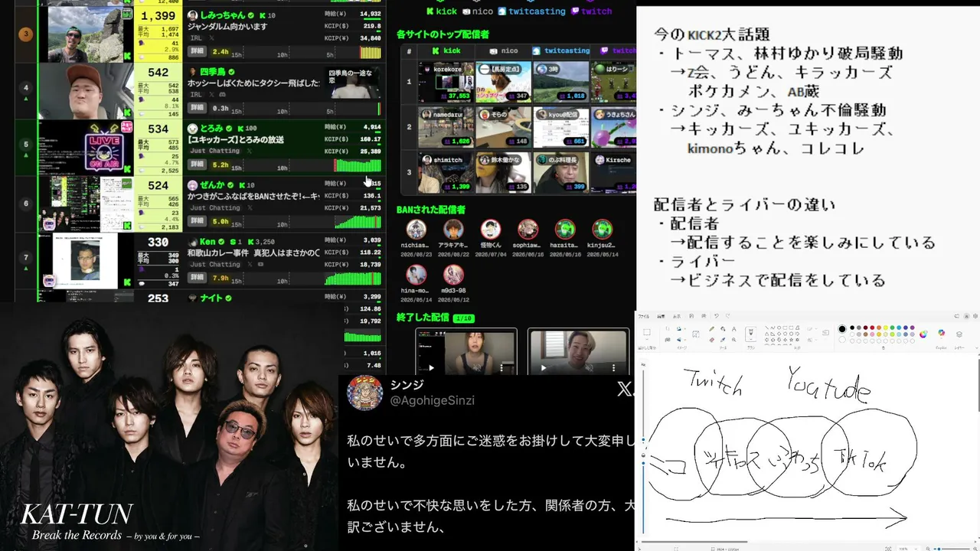Click the 終了した配信 heading
Screen dimensions: 980x551
[x=423, y=317]
